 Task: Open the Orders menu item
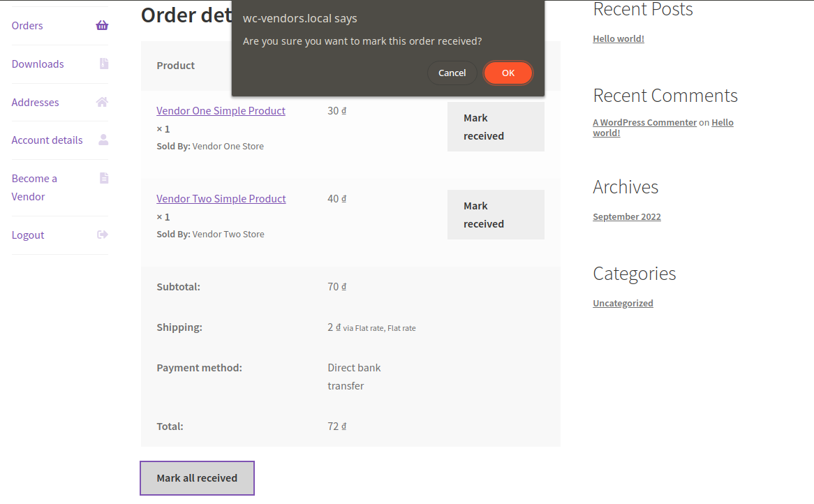tap(27, 25)
